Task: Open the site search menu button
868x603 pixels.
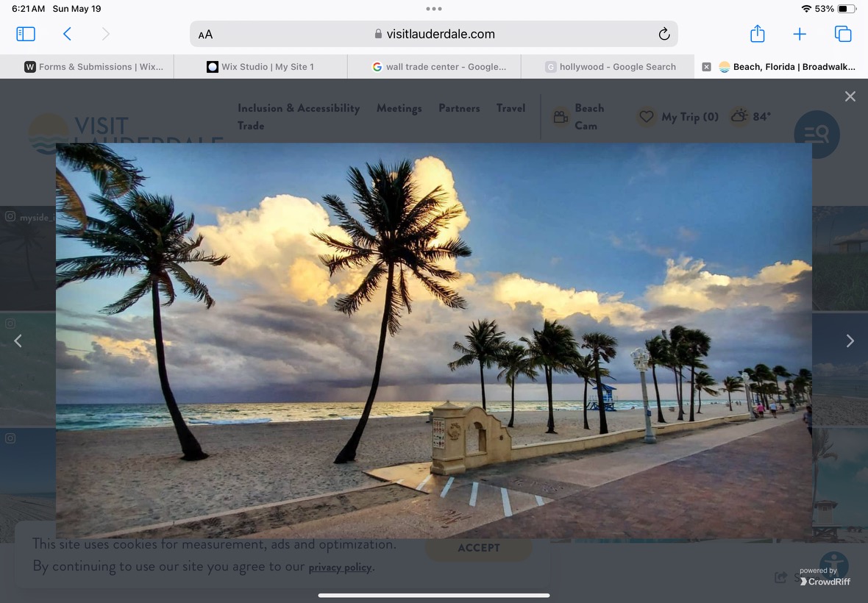Action: click(x=817, y=135)
